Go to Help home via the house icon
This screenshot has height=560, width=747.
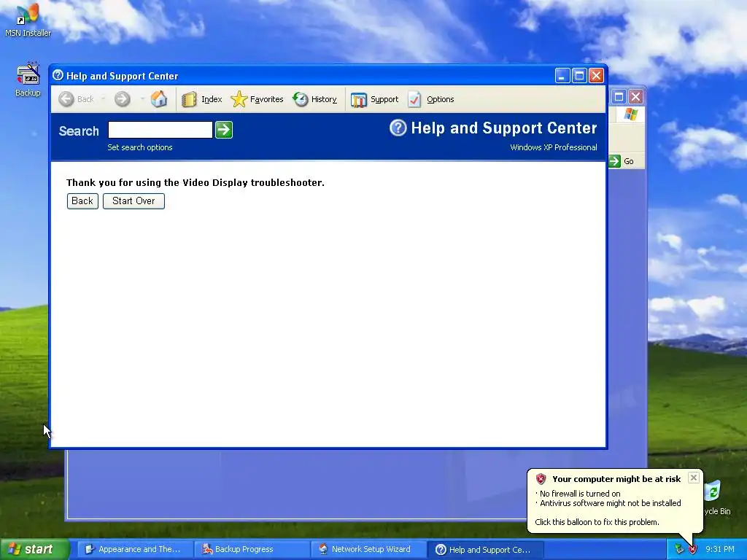158,99
